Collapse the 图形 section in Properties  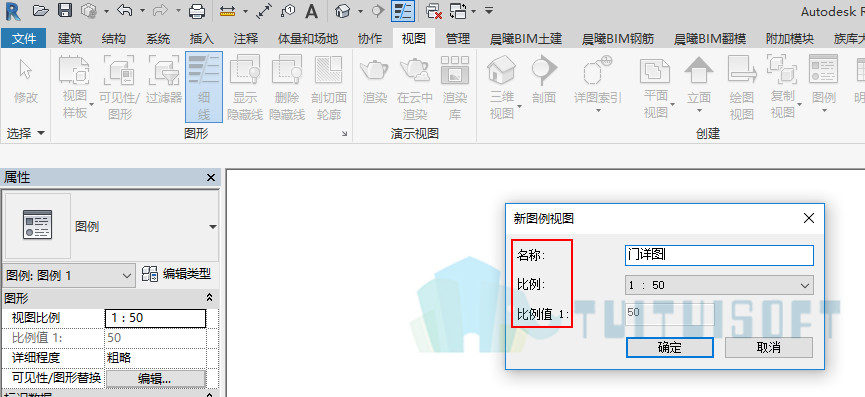(209, 298)
